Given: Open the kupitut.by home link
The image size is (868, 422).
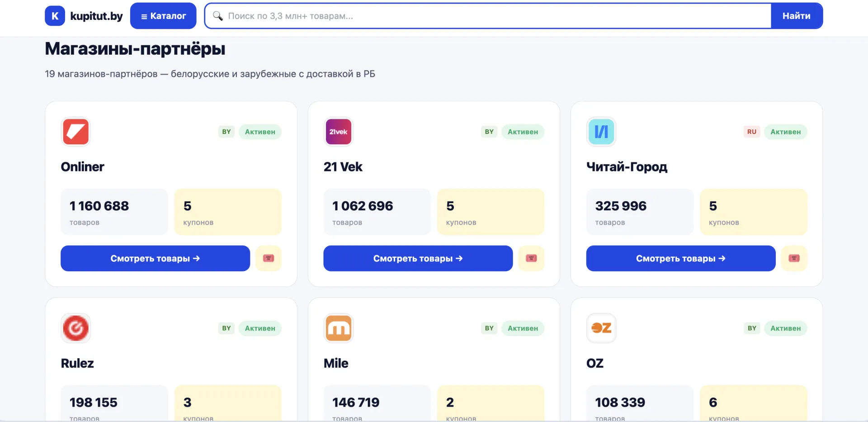Looking at the screenshot, I should coord(84,16).
